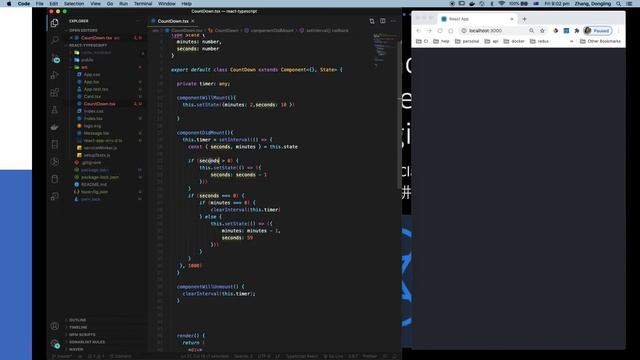Click the Paused profile button in Chrome
The width and height of the screenshot is (640, 360).
[598, 31]
